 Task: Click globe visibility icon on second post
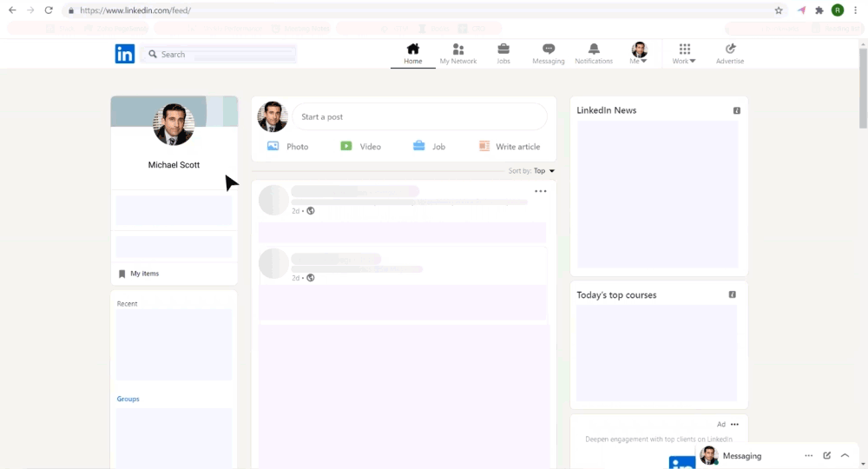pyautogui.click(x=311, y=277)
